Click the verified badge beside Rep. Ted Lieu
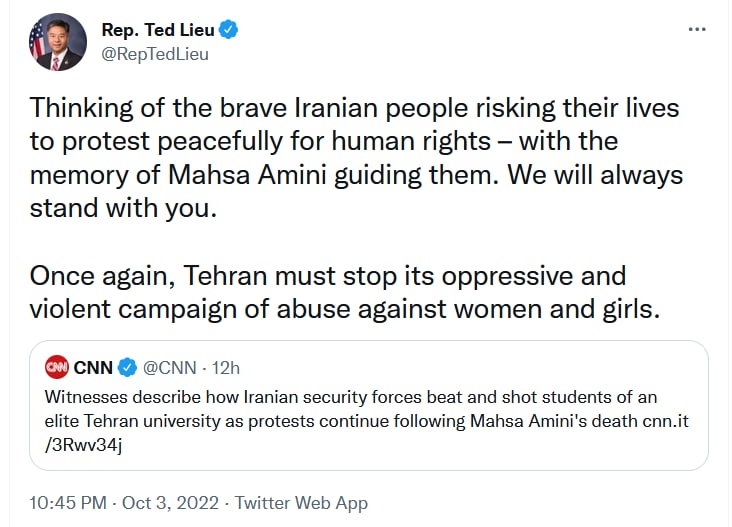The height and width of the screenshot is (527, 732). [229, 30]
